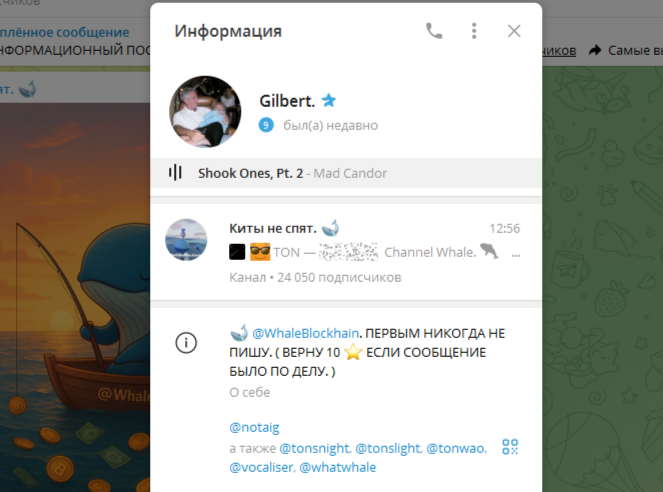Click the forward arrow icon next to Самые

click(x=595, y=50)
